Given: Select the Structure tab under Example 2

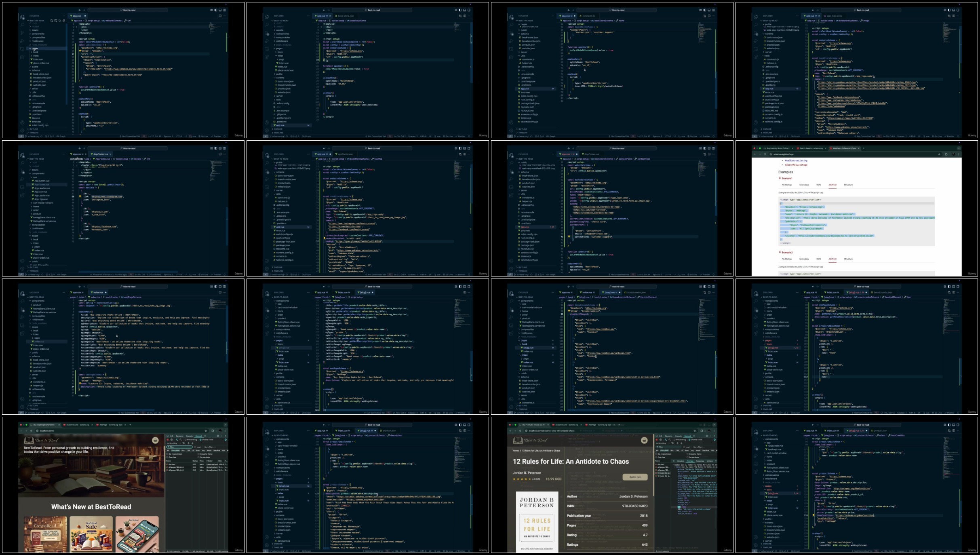Looking at the screenshot, I should tap(848, 259).
